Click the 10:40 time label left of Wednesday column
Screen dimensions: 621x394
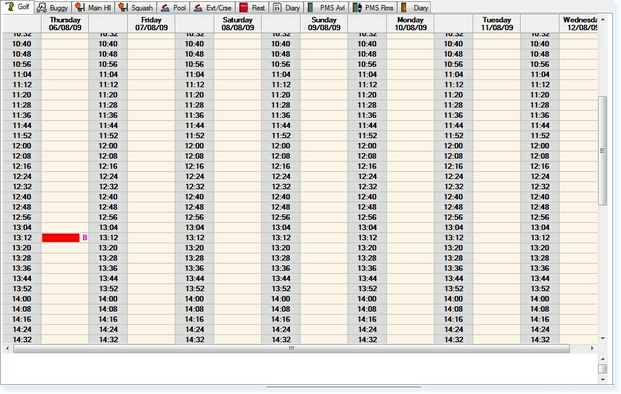point(540,44)
